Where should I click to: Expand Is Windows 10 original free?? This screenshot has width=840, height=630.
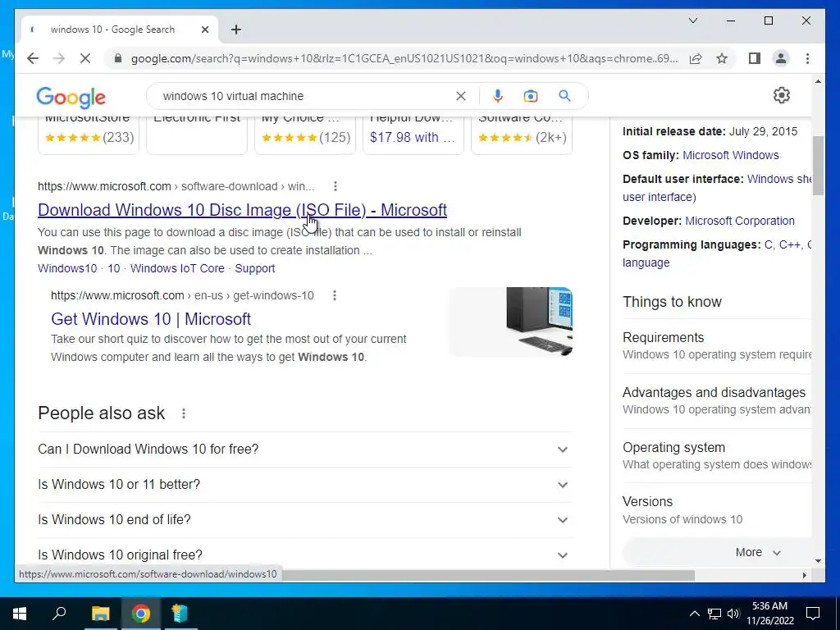click(x=305, y=555)
